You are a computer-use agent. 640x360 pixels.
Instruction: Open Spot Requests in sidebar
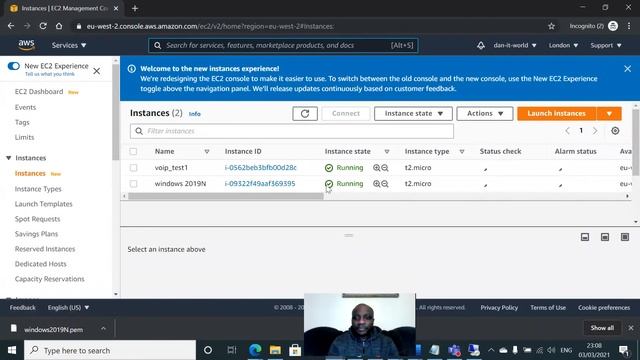tap(37, 219)
